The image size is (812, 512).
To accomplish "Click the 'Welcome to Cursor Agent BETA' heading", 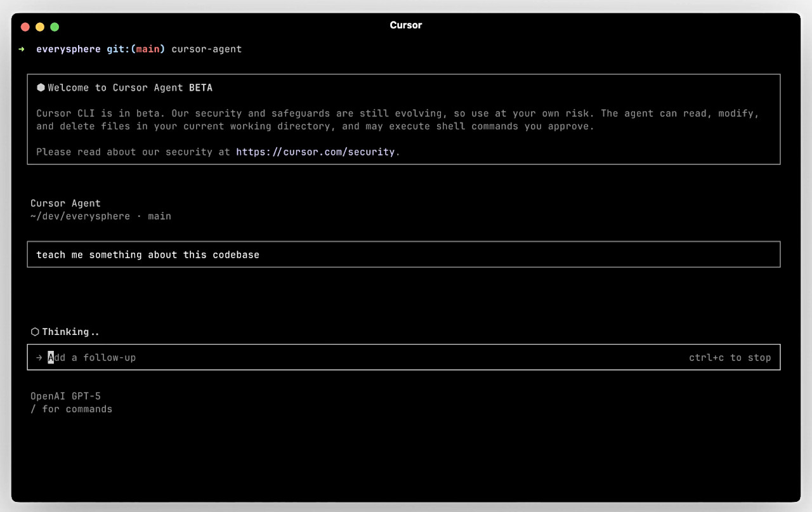I will pyautogui.click(x=130, y=88).
